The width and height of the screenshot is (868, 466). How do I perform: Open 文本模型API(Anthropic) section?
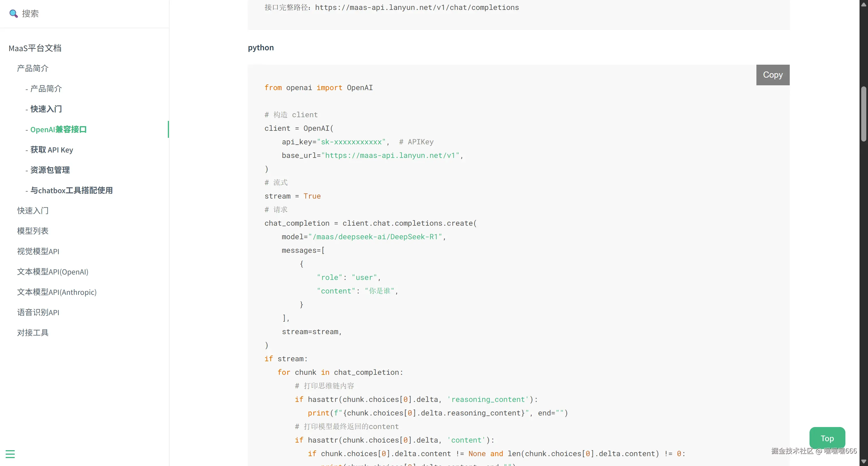(57, 292)
